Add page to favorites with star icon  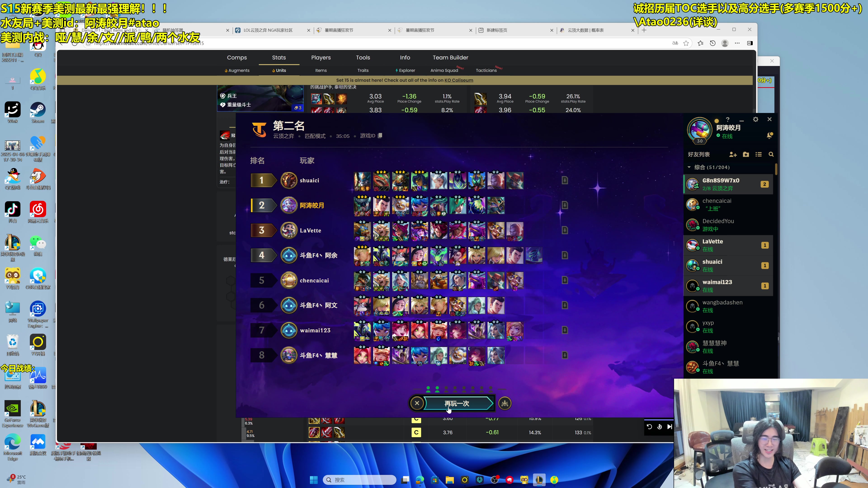(686, 43)
